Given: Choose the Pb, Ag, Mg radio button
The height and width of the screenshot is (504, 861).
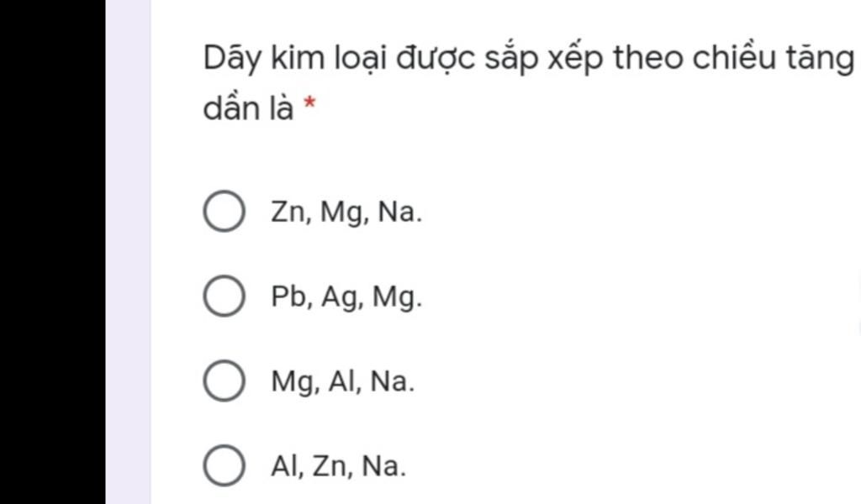Looking at the screenshot, I should [224, 297].
